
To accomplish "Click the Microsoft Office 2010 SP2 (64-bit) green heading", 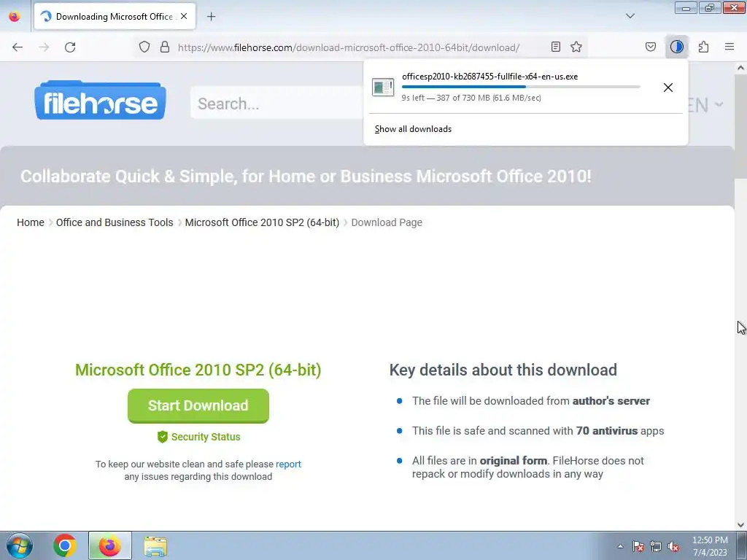I will (x=198, y=370).
